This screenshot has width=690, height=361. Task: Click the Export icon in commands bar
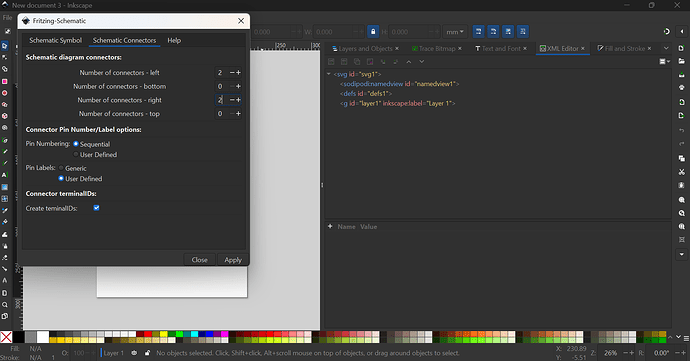[682, 115]
